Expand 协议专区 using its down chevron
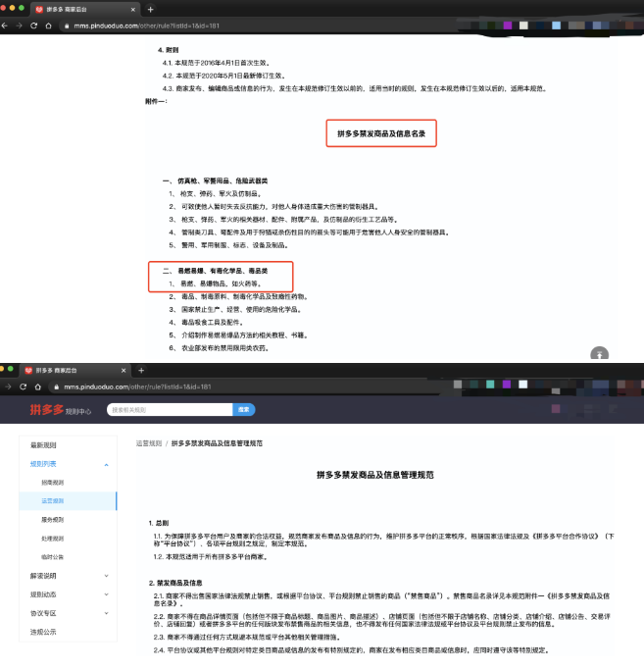The width and height of the screenshot is (644, 669). (106, 613)
